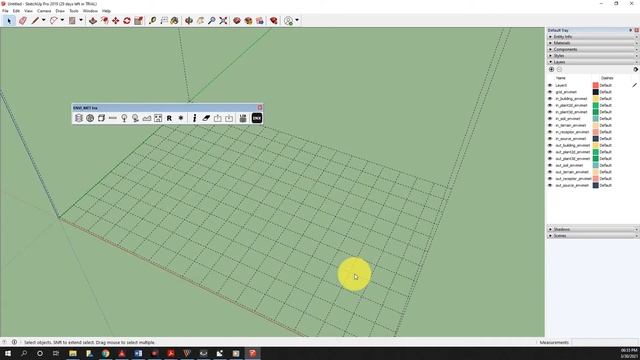The width and height of the screenshot is (640, 360).
Task: Click the Add Layer plus icon
Action: (551, 69)
